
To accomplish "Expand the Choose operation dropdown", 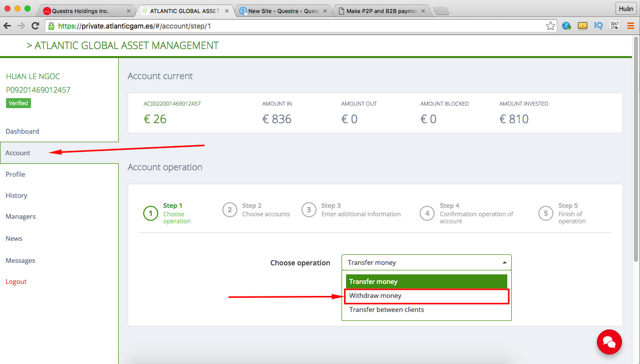I will pos(427,262).
